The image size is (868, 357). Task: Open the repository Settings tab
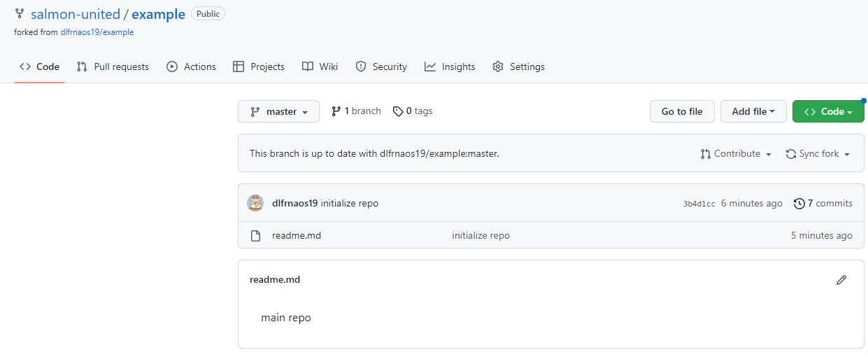point(518,66)
